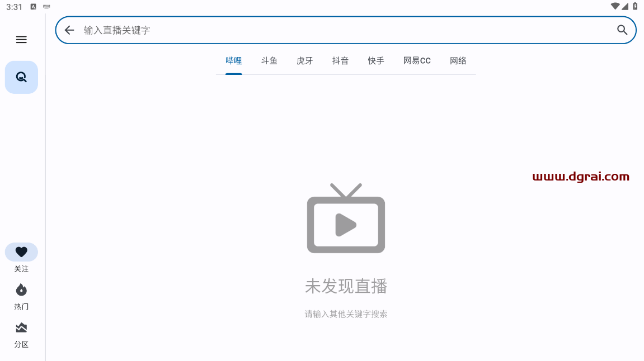Image resolution: width=644 pixels, height=361 pixels.
Task: Click the 请输入其他关键字搜索 hint text
Action: tap(346, 314)
